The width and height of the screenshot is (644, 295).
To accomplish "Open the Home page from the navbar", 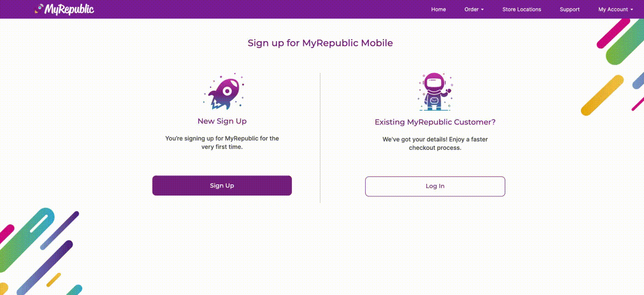I will (x=438, y=9).
